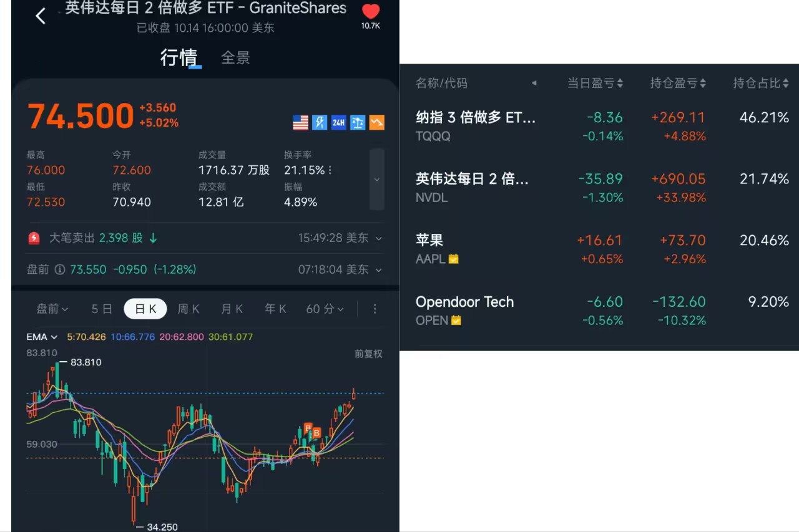The width and height of the screenshot is (799, 532).
Task: Tap the red heart favorite icon
Action: (x=371, y=11)
